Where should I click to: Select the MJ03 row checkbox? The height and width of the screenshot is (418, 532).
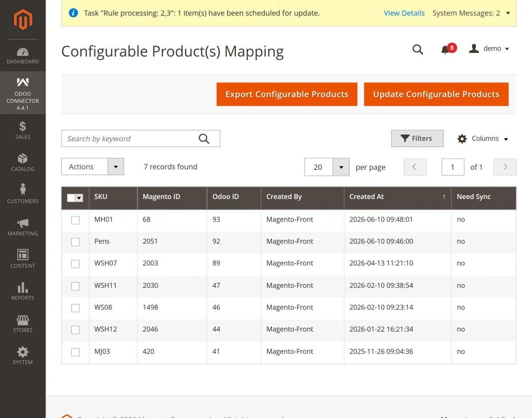pyautogui.click(x=75, y=352)
